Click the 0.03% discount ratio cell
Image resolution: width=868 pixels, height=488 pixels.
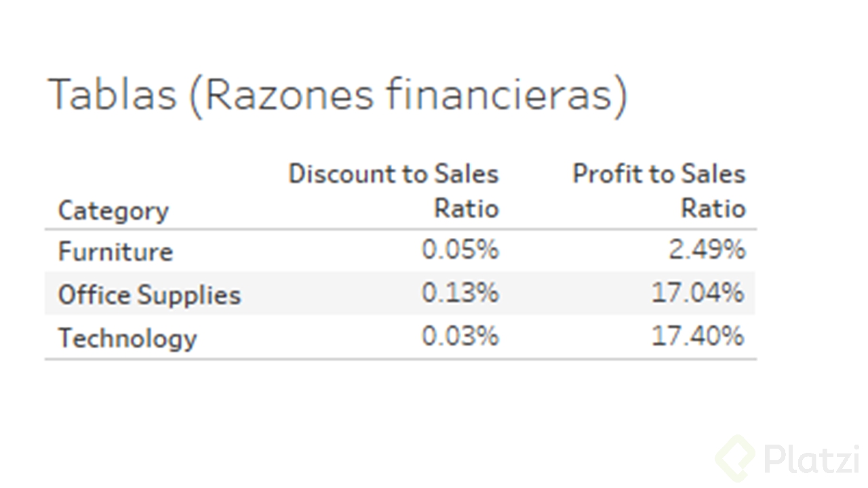(460, 336)
